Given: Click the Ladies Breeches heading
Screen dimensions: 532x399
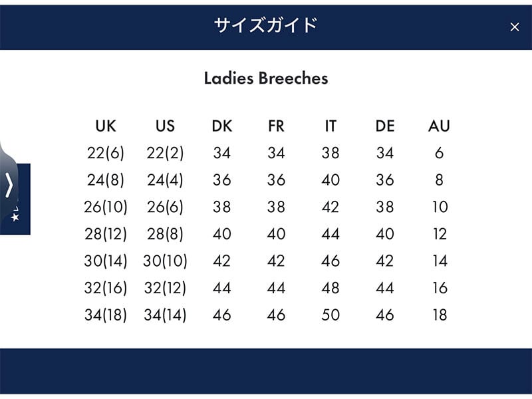Looking at the screenshot, I should (x=266, y=78).
